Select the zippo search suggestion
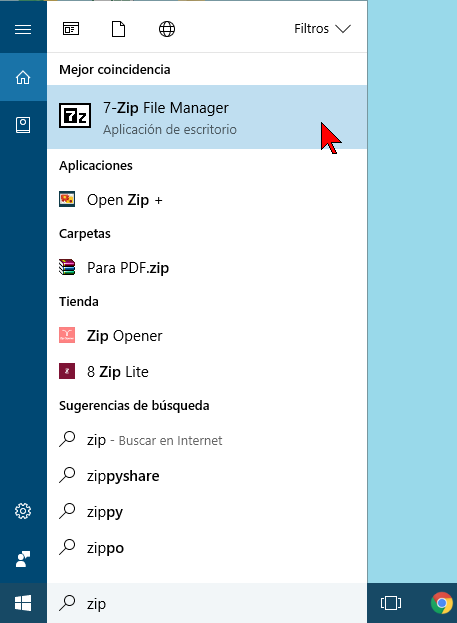Image resolution: width=457 pixels, height=623 pixels. 207,548
